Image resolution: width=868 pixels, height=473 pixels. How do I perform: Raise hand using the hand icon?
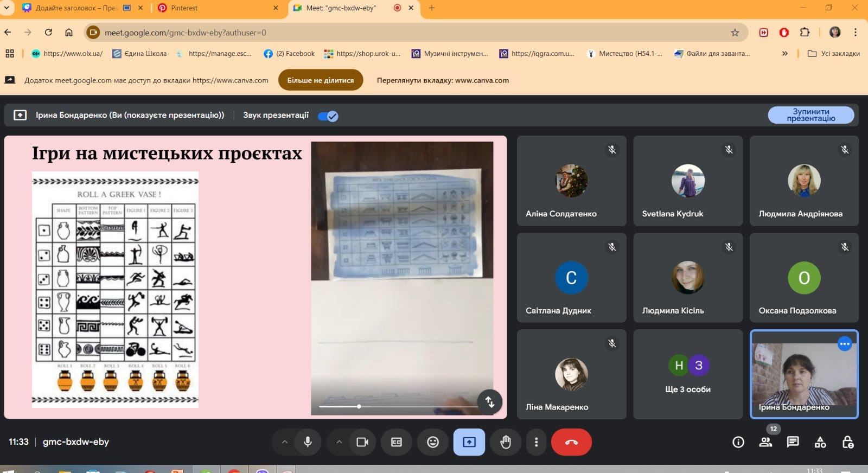pos(506,442)
